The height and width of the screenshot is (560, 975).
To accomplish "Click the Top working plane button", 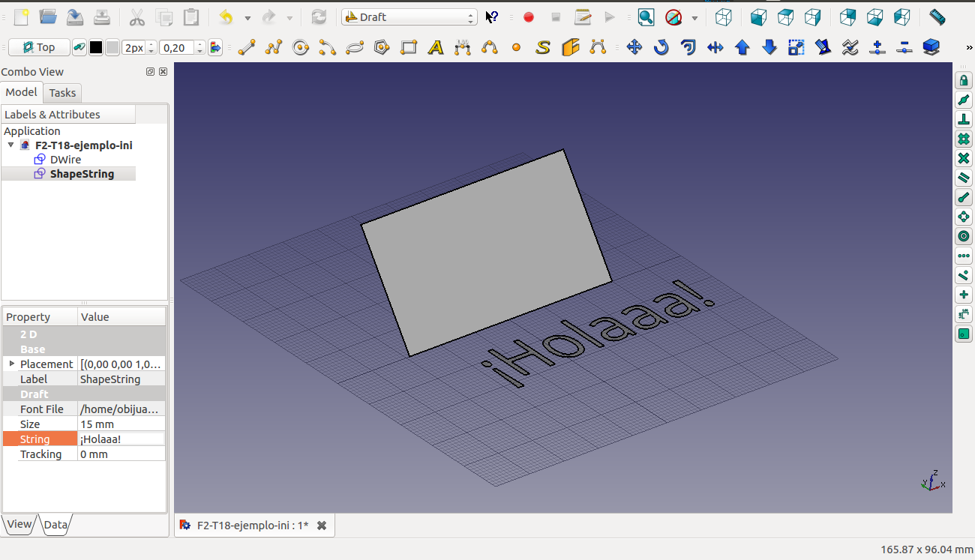I will (x=39, y=48).
